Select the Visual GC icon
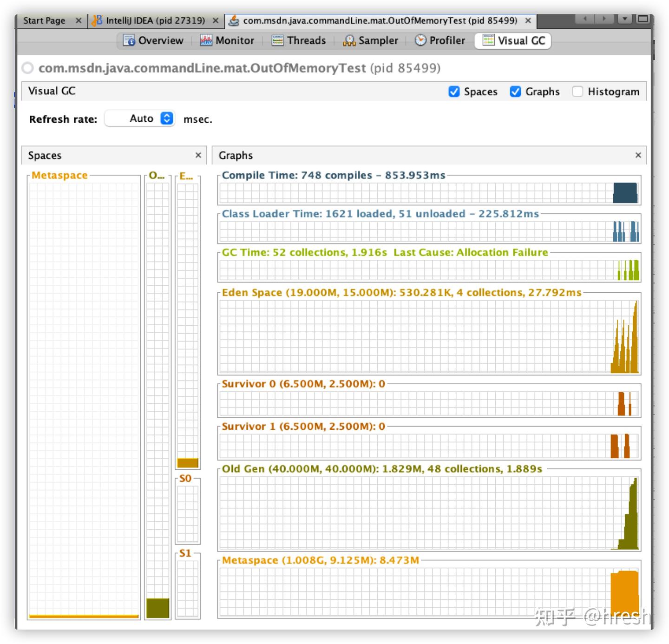Screen dimensions: 669x644 click(488, 41)
